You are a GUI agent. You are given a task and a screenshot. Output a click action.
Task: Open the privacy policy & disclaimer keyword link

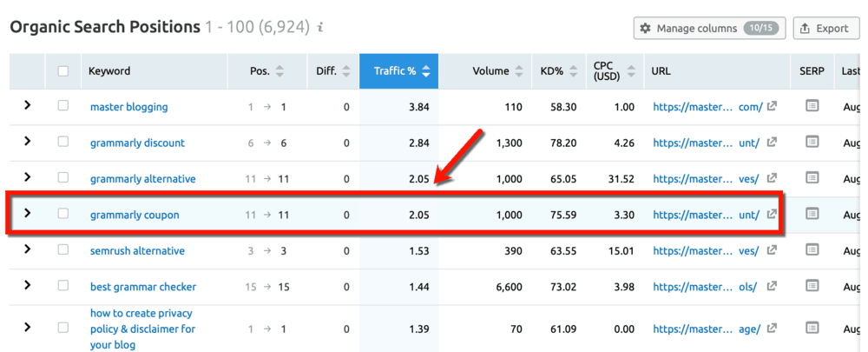point(143,329)
